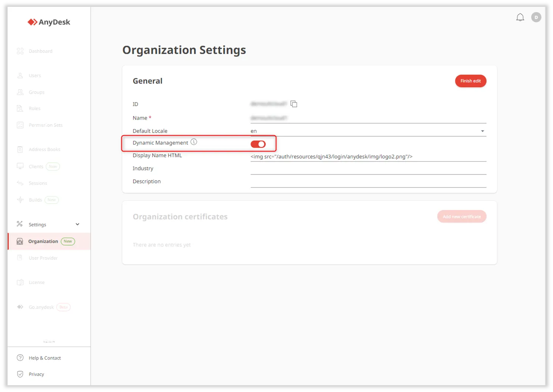Open the Organization settings menu item
Screen dimensions: 553x392
pos(43,241)
